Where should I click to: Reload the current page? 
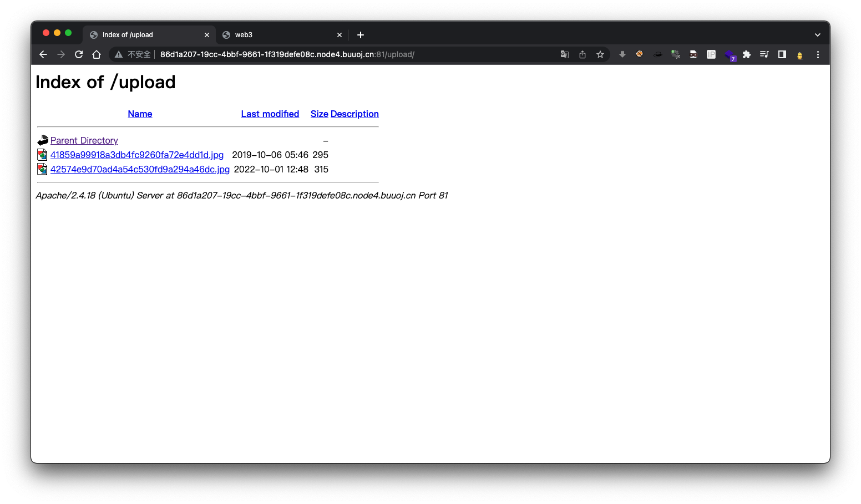pos(79,54)
